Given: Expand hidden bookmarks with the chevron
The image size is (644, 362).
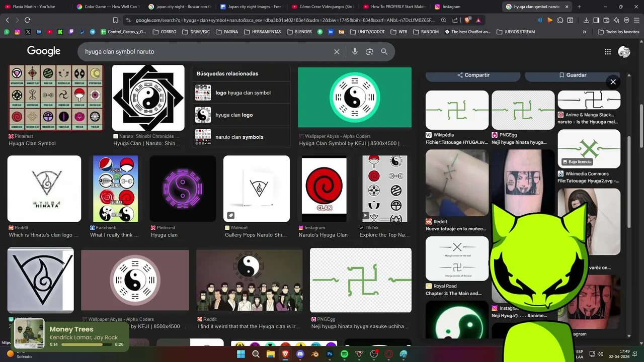Looking at the screenshot, I should (584, 32).
